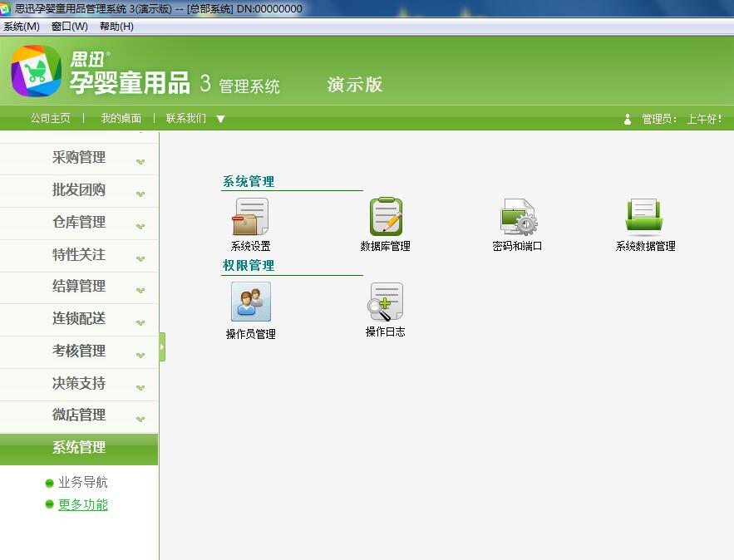Expand the 结算管理 sidebar section
The image size is (734, 560).
[79, 287]
